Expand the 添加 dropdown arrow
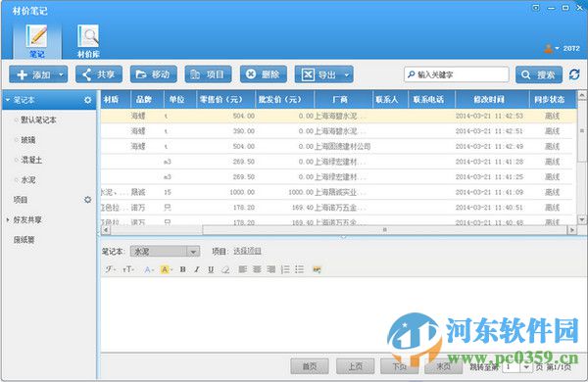Screen dimensions: 588x382 pos(61,74)
